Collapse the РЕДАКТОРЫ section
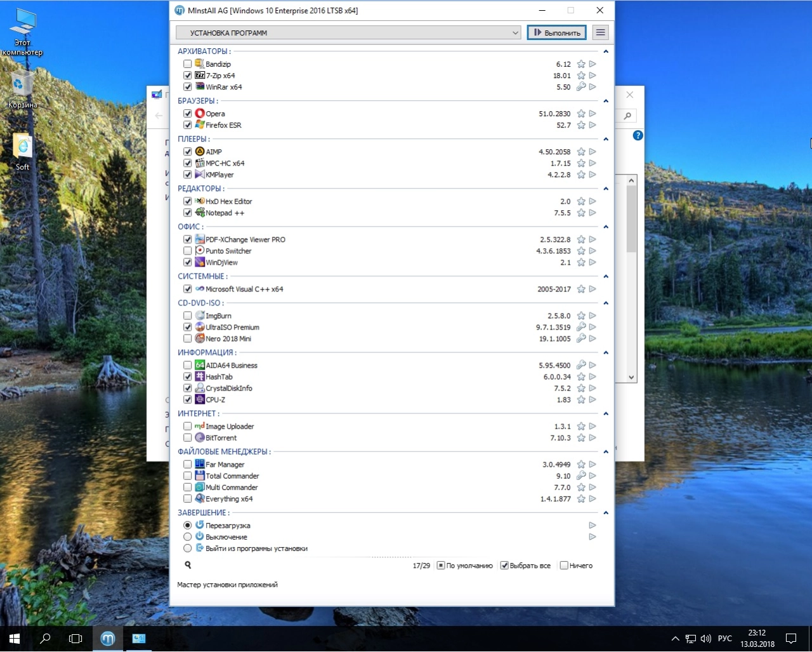This screenshot has height=652, width=812. [x=606, y=189]
